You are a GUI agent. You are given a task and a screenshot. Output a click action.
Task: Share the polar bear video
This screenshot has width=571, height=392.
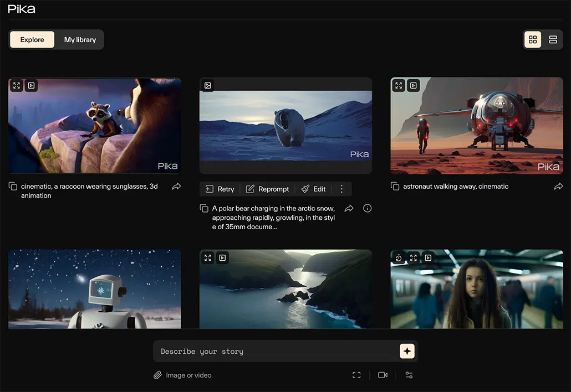349,208
